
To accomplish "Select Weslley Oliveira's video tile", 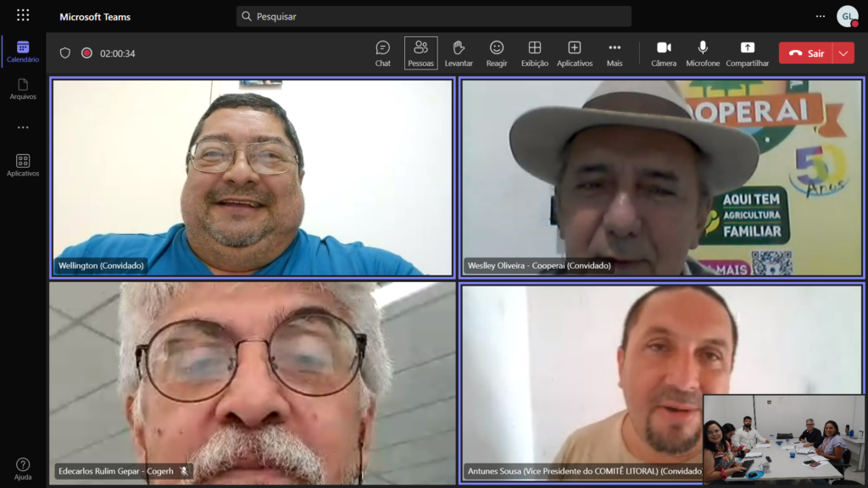I will coord(662,178).
